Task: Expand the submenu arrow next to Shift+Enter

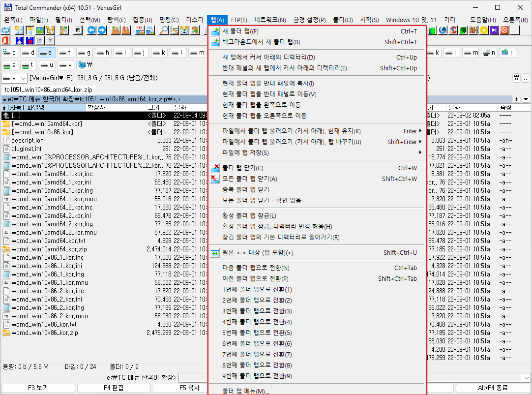Action: coord(420,142)
